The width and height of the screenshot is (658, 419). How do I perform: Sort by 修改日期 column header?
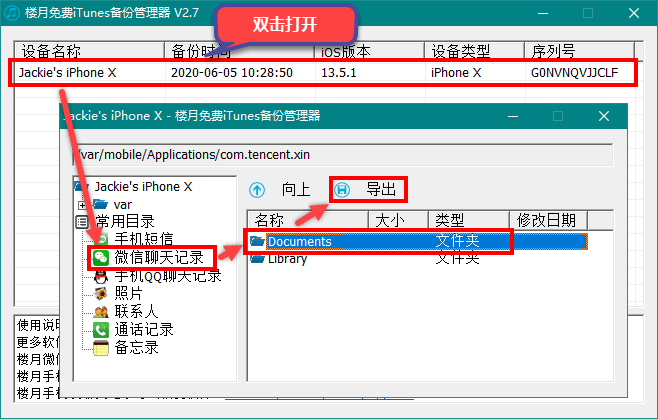545,219
